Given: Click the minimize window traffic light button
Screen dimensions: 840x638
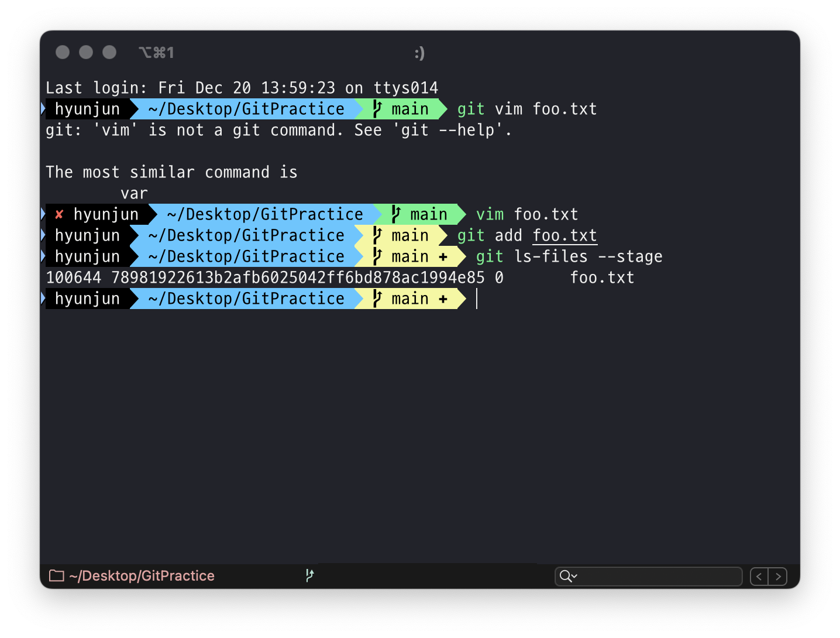Looking at the screenshot, I should click(x=86, y=53).
